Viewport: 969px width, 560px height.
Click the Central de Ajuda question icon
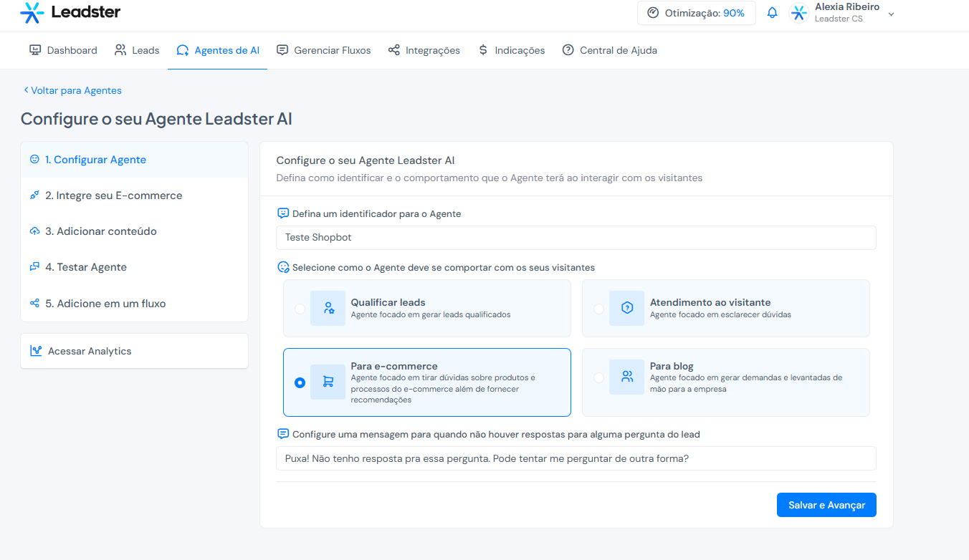(568, 50)
